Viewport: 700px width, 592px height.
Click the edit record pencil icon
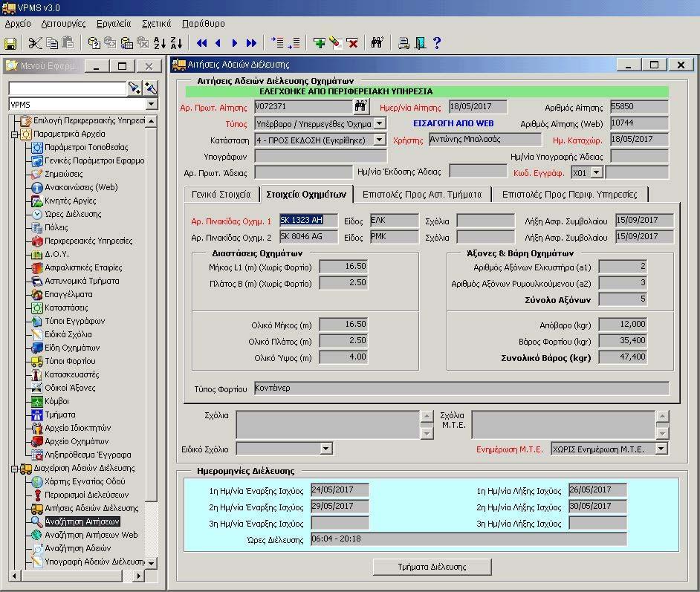point(335,43)
